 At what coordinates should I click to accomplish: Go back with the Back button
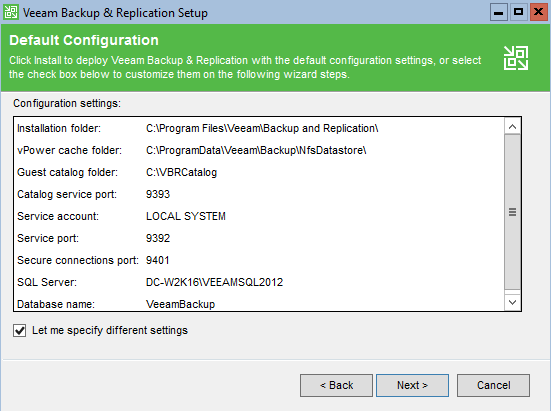click(x=336, y=385)
